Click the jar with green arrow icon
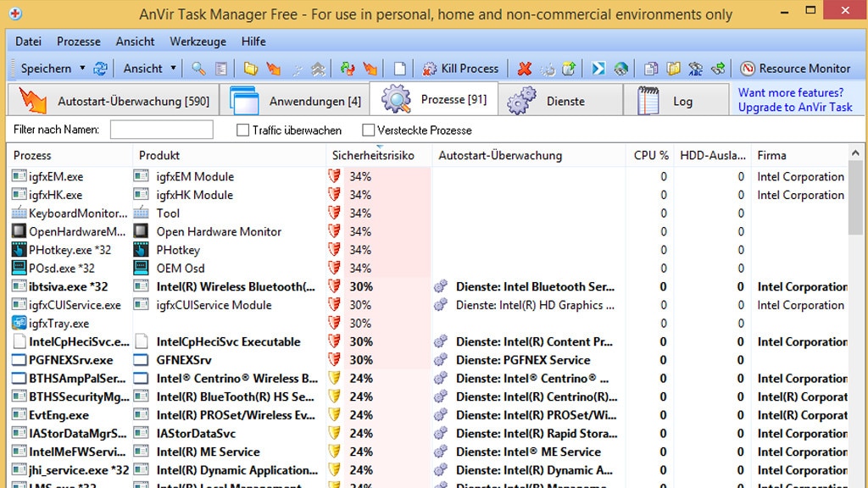Viewport: 868px width, 488px height. tap(569, 69)
